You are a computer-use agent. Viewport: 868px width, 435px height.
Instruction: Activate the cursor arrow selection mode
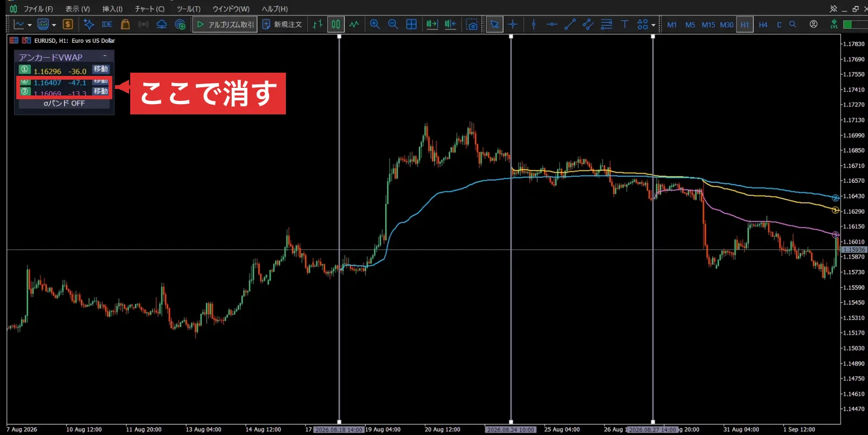pyautogui.click(x=494, y=24)
